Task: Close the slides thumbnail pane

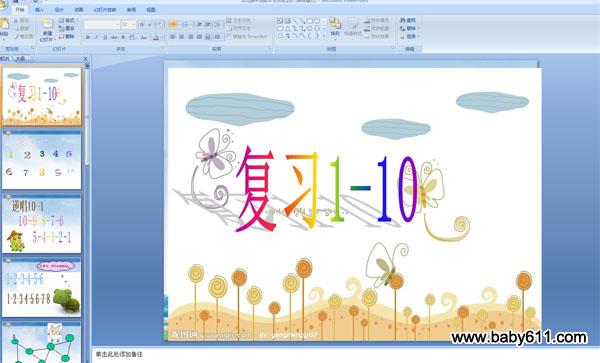Action: [x=85, y=59]
